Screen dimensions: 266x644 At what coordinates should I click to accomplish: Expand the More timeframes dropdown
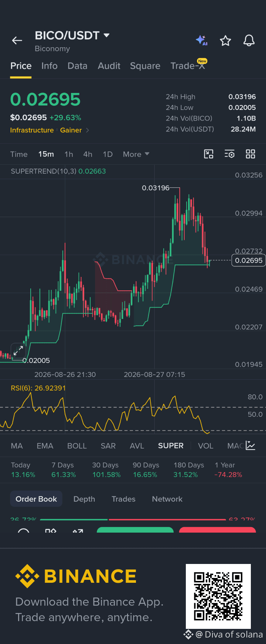[136, 154]
